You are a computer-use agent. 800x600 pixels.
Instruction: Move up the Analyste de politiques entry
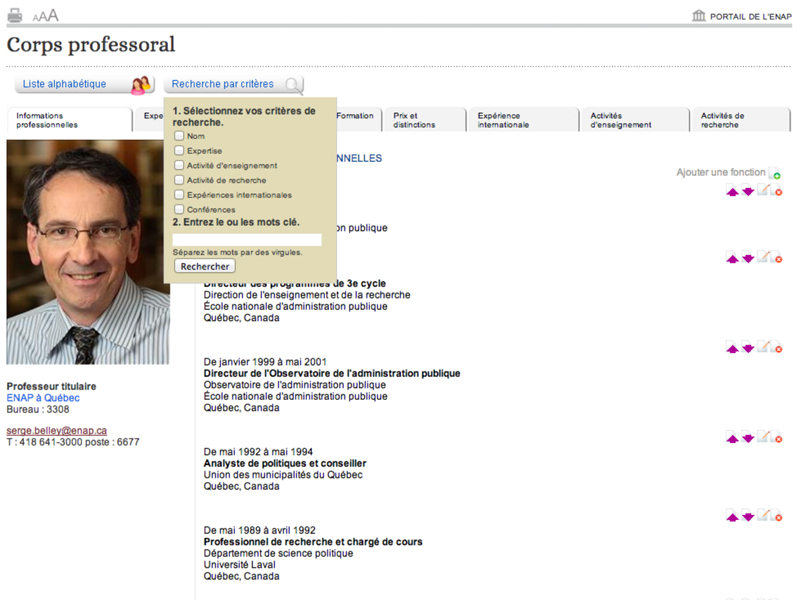(732, 438)
